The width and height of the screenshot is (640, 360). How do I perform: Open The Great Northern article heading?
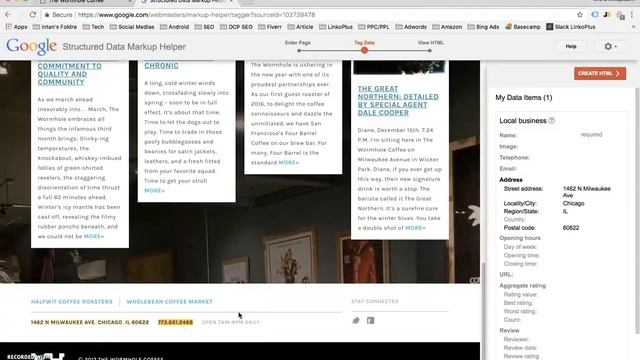point(398,100)
